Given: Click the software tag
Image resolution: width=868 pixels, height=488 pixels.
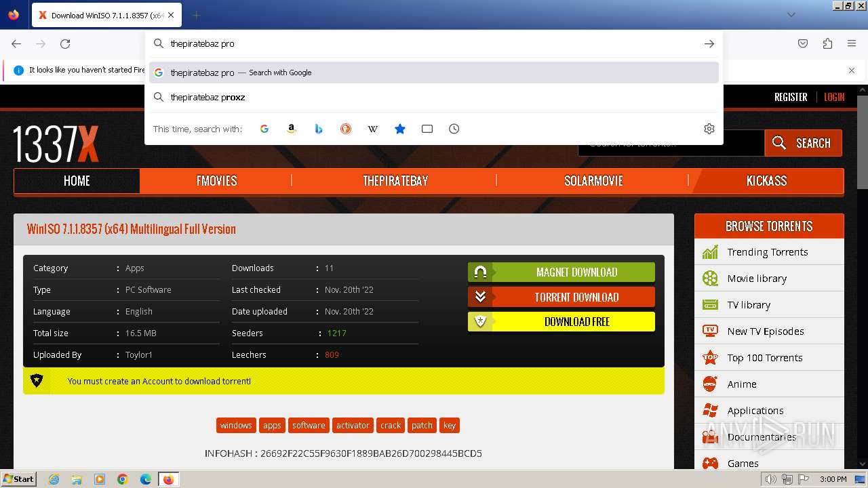Looking at the screenshot, I should tap(309, 426).
